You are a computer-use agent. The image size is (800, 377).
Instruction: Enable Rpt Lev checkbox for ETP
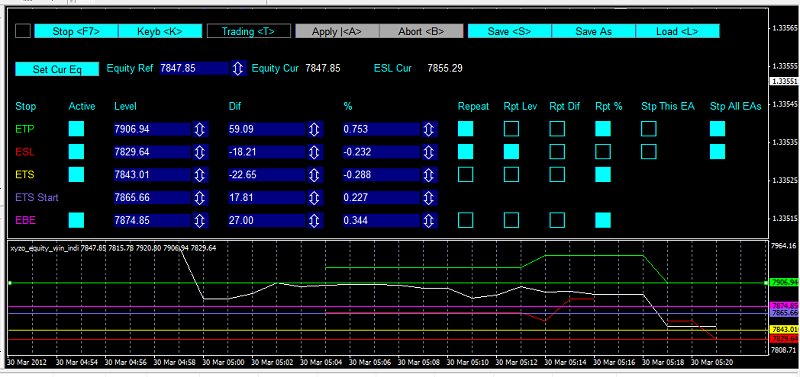click(x=511, y=129)
